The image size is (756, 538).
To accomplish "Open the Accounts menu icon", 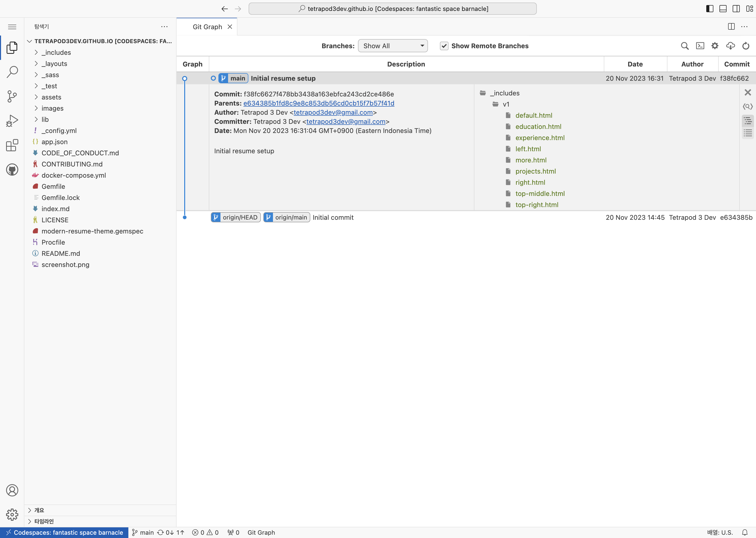I will point(12,490).
